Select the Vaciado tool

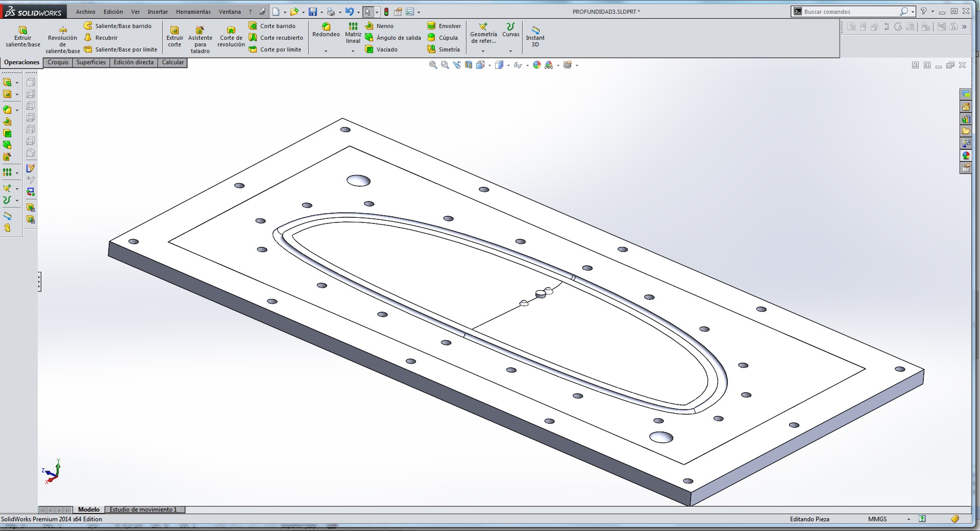tap(370, 49)
